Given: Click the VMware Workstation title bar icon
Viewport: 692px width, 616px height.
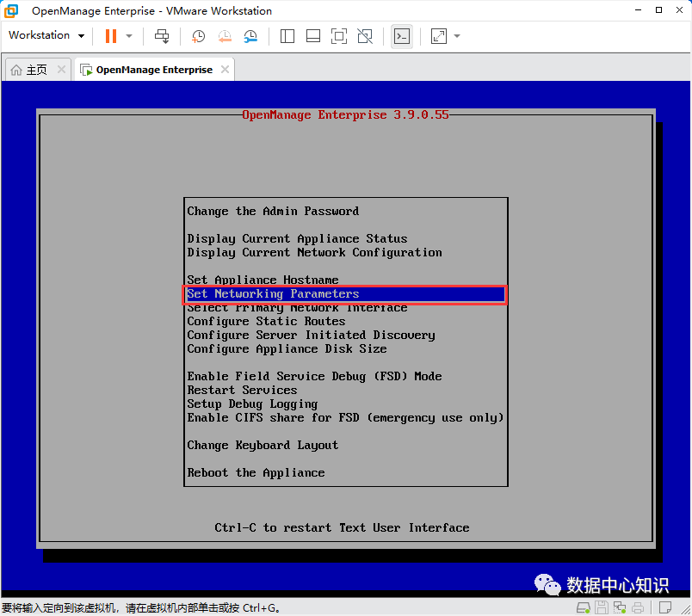Looking at the screenshot, I should click(x=11, y=10).
